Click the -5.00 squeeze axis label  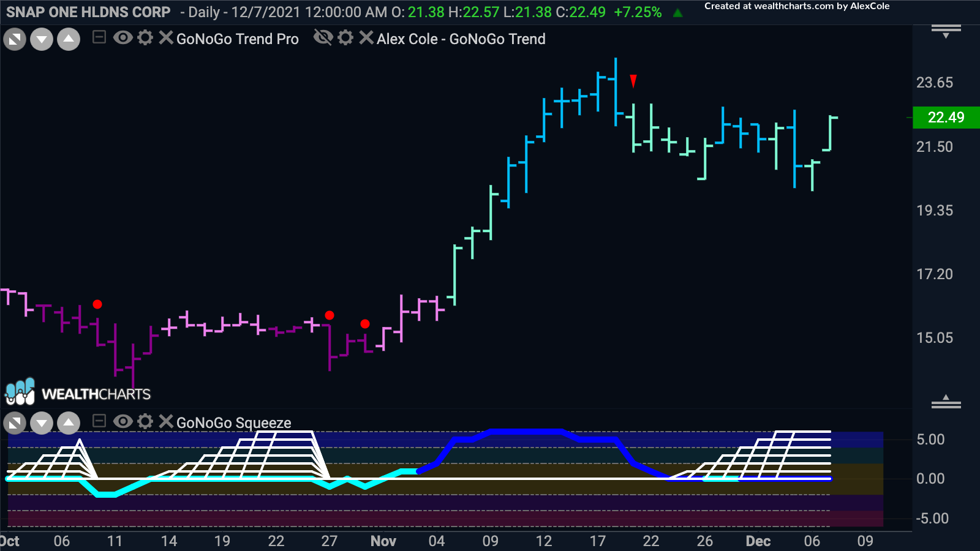tap(932, 519)
